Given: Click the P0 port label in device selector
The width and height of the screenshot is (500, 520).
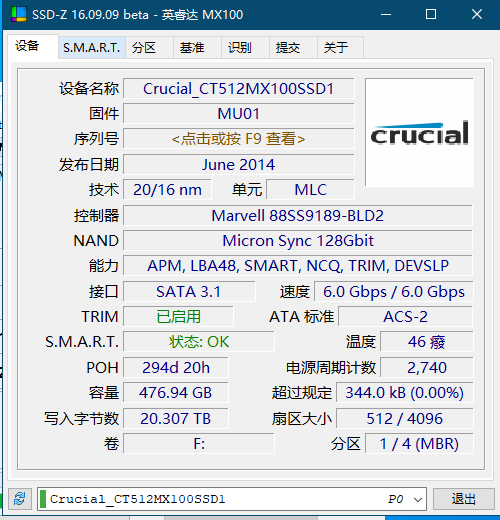Looking at the screenshot, I should tap(396, 499).
